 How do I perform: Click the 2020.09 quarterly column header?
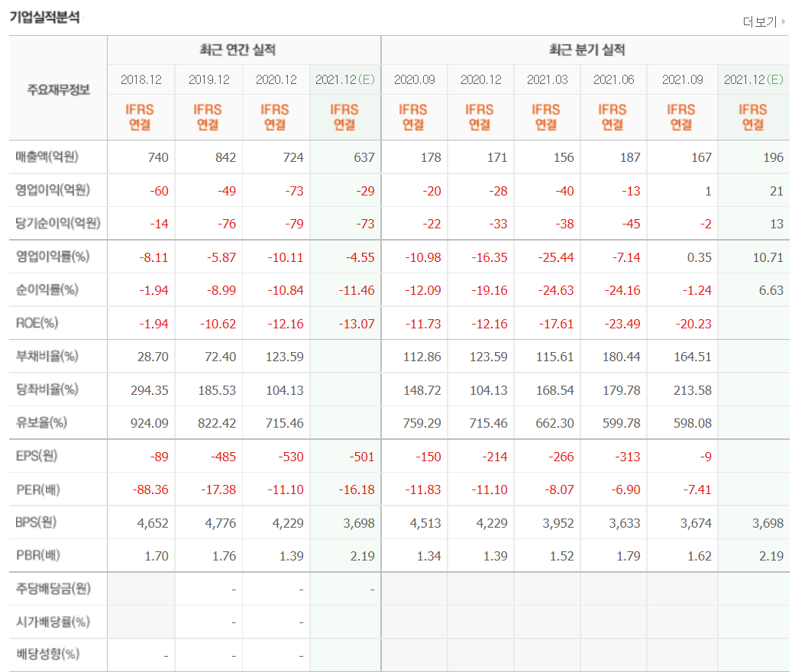pyautogui.click(x=414, y=80)
